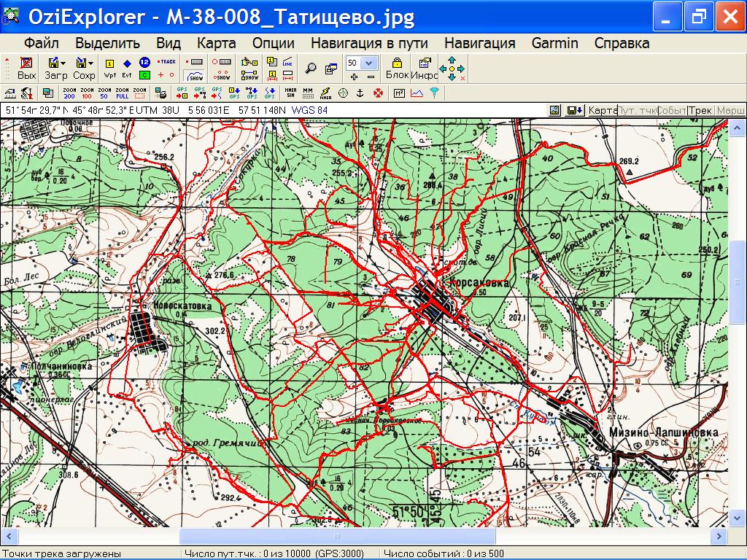The image size is (747, 560).
Task: Toggle the Блок map lock button
Action: coord(397,69)
